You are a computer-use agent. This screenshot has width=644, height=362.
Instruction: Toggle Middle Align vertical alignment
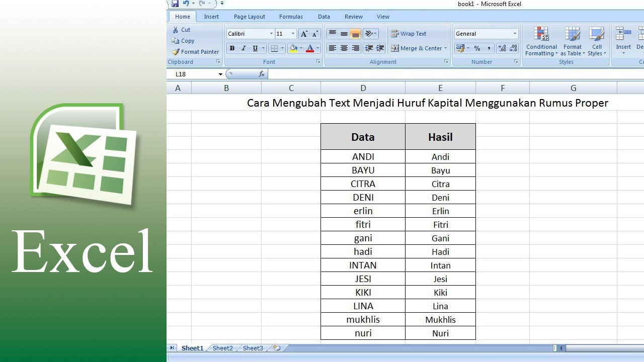point(344,34)
